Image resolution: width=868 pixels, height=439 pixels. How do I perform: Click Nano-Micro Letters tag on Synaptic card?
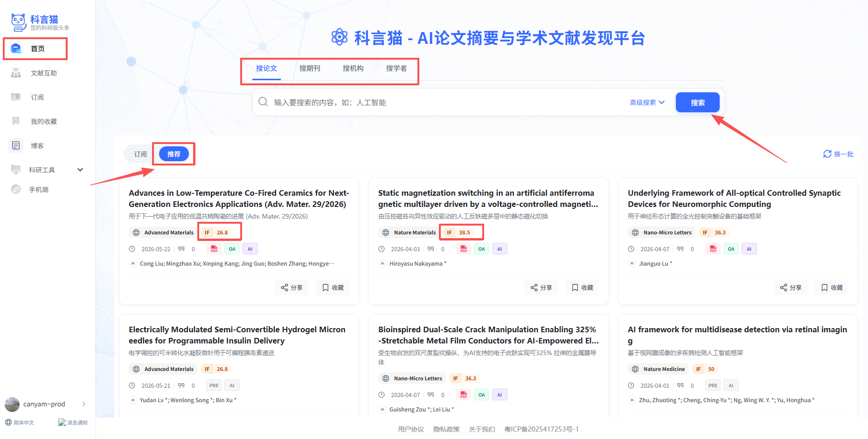[x=661, y=233]
